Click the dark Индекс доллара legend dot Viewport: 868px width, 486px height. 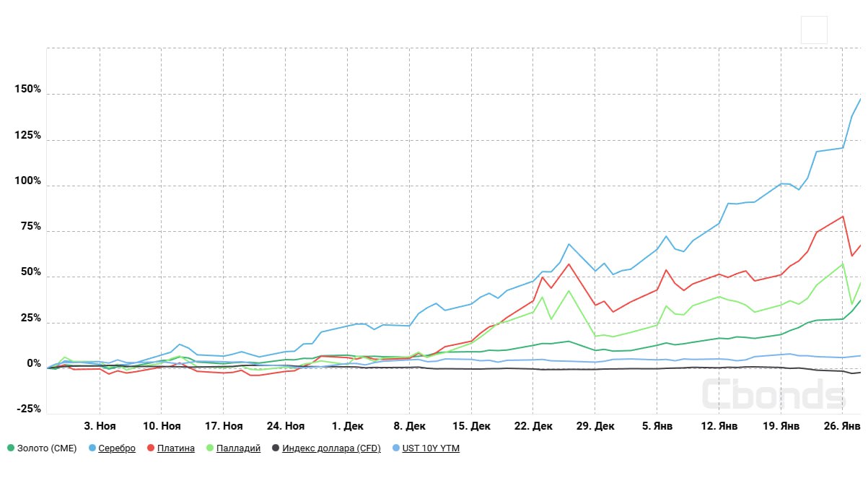pos(276,448)
